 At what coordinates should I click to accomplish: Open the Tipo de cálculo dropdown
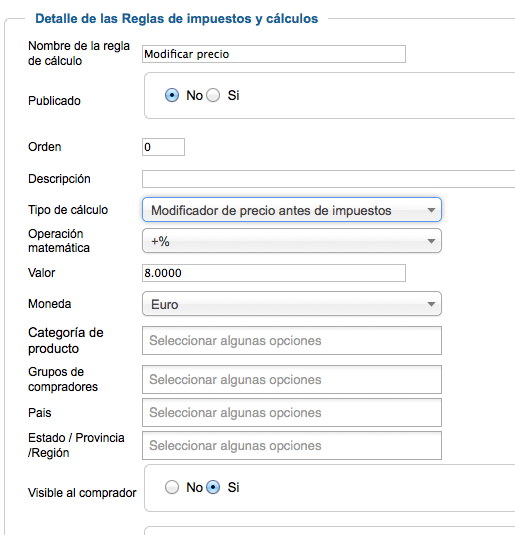[x=292, y=209]
